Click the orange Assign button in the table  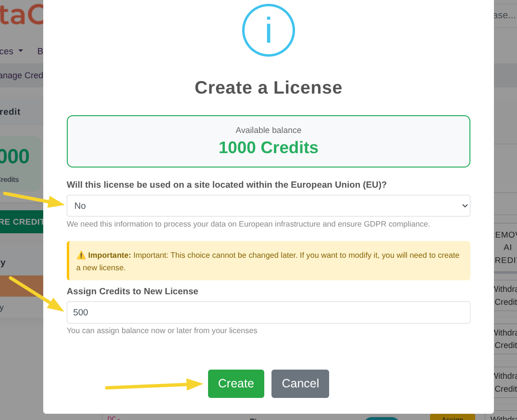(x=452, y=418)
